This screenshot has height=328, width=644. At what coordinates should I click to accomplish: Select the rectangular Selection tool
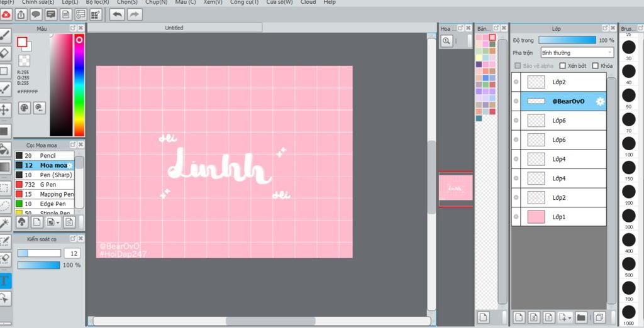4,189
